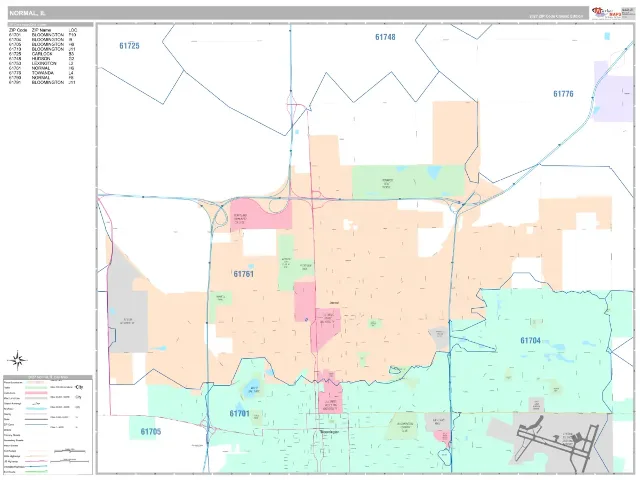The width and height of the screenshot is (640, 480).
Task: Select the LEXINGTON row in ZIP index
Action: click(x=42, y=64)
